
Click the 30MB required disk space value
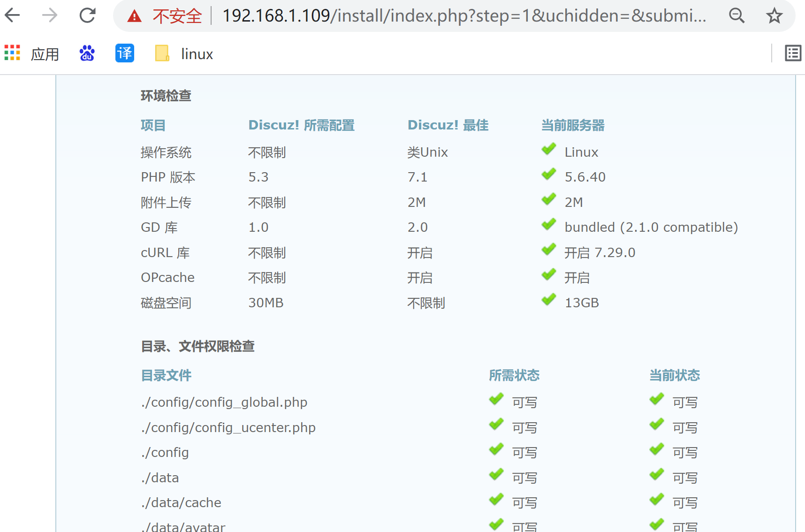point(266,303)
